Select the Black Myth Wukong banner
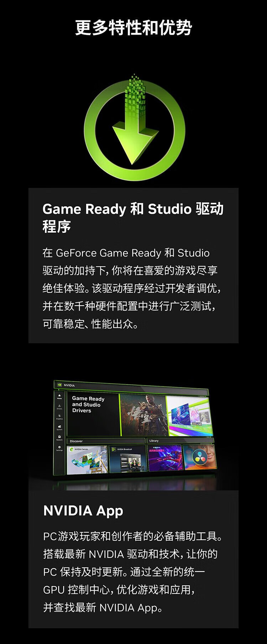 pyautogui.click(x=143, y=414)
